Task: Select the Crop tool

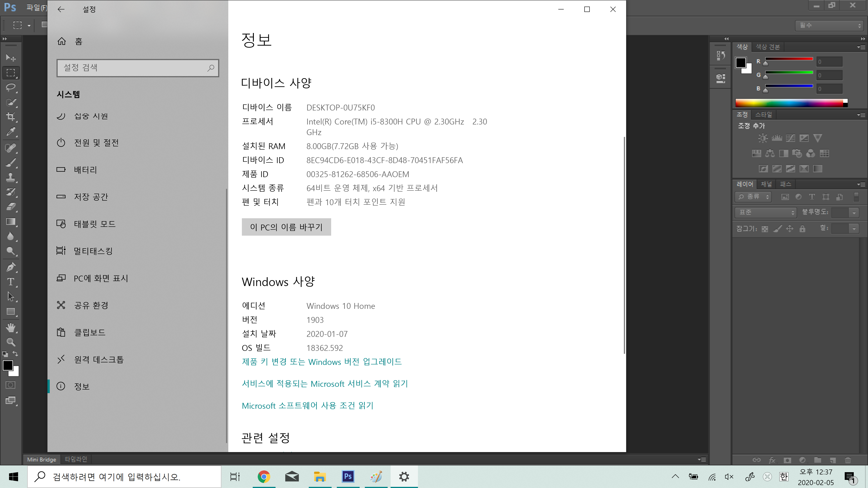Action: point(10,117)
